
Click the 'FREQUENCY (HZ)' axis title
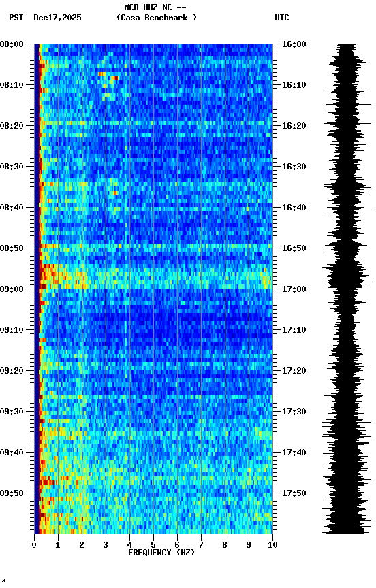click(161, 553)
